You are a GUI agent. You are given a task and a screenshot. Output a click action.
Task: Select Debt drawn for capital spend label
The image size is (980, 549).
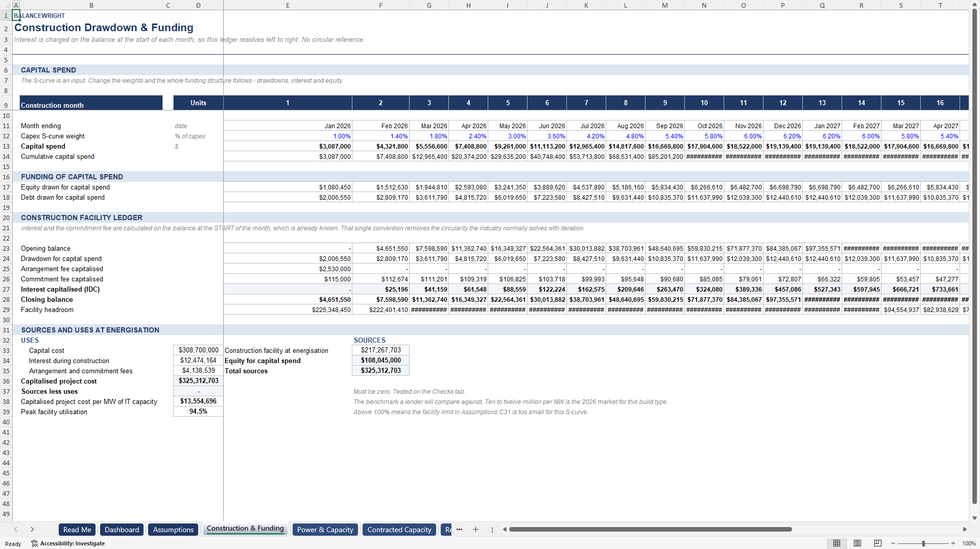click(x=63, y=198)
